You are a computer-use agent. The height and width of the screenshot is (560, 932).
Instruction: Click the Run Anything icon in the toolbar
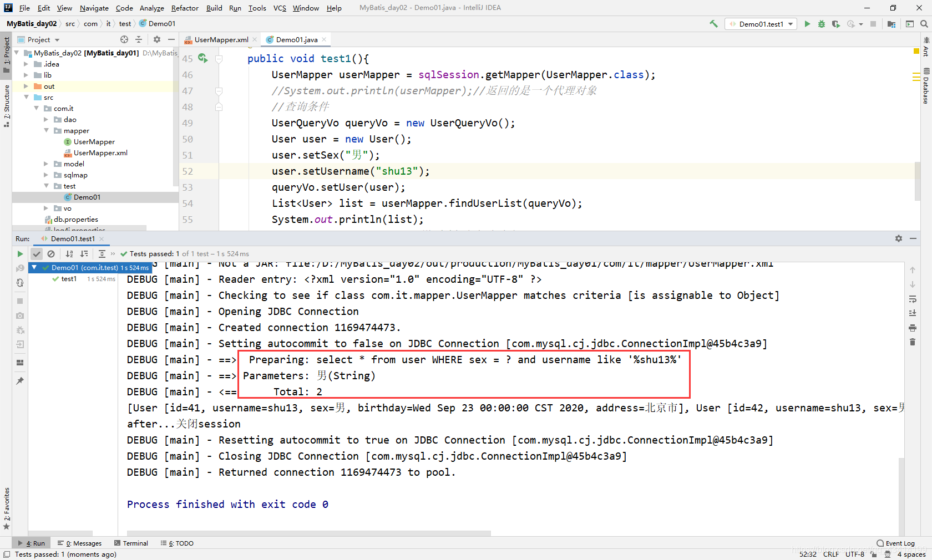tap(910, 24)
